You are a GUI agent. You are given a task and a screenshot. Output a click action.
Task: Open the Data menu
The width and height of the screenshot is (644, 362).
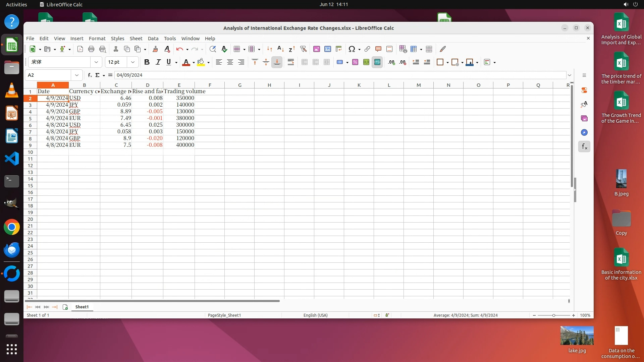click(153, 38)
